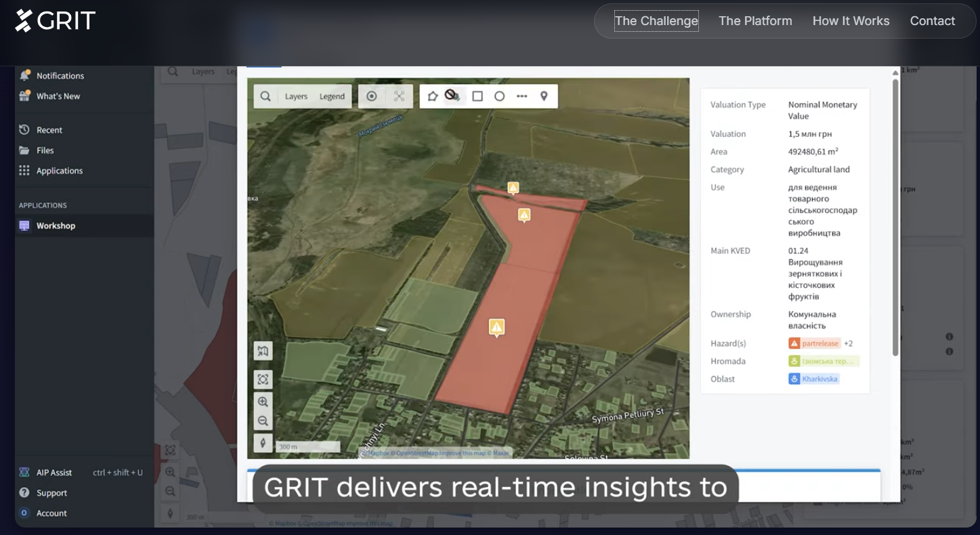Select the circle draw tool
The height and width of the screenshot is (535, 980).
[x=499, y=96]
